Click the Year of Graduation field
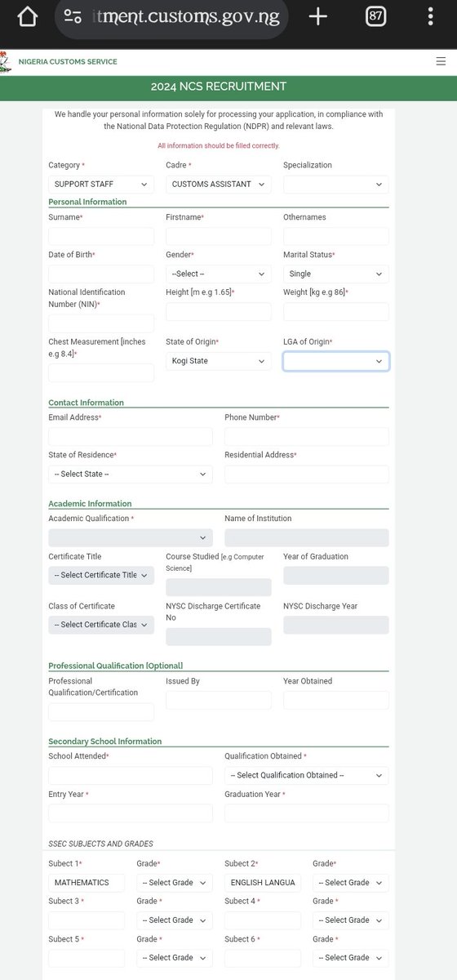The width and height of the screenshot is (457, 980). [x=336, y=575]
